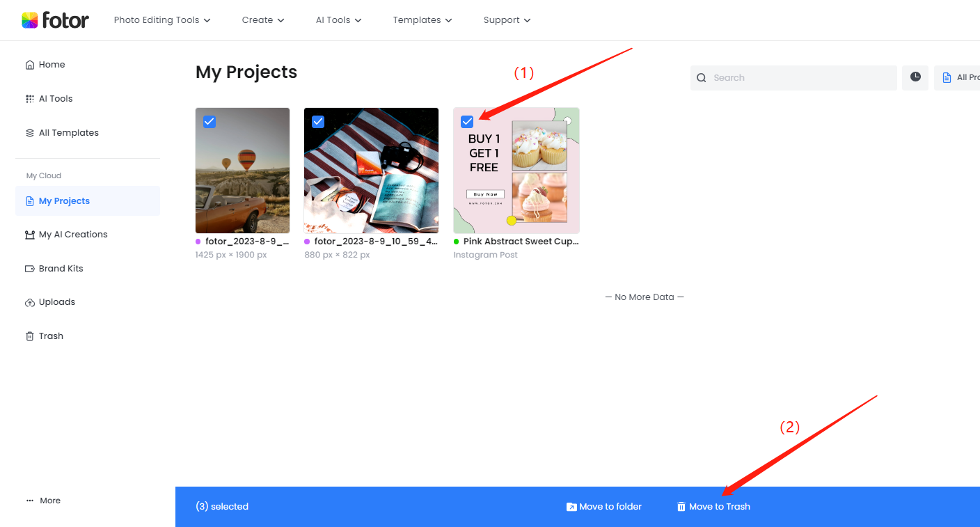Click the Fotor logo
Image resolution: width=980 pixels, height=527 pixels.
(55, 20)
